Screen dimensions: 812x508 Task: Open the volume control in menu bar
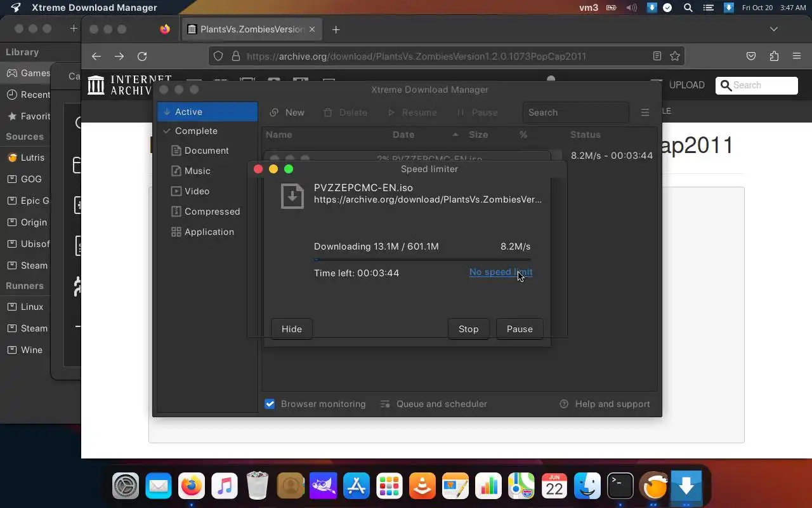tap(631, 8)
